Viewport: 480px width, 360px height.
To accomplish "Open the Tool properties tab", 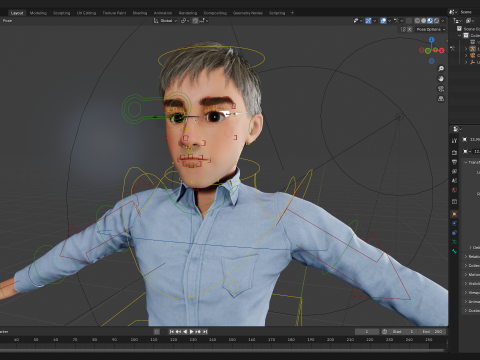I will 454,141.
